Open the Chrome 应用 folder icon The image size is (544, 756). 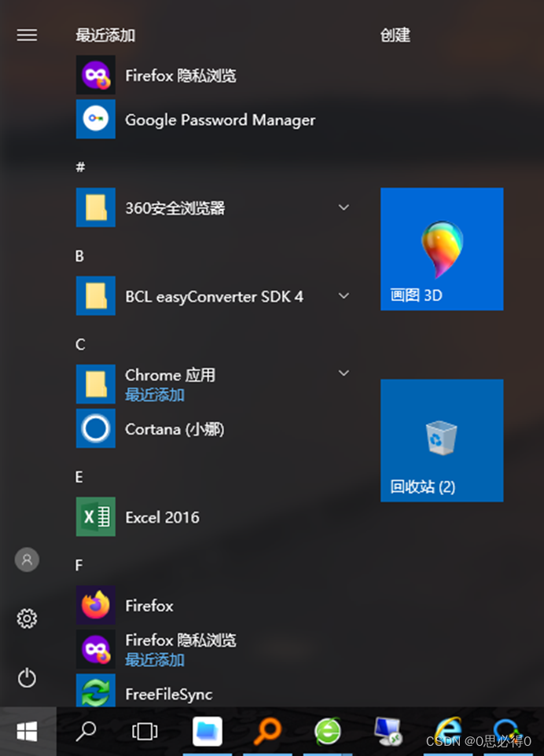[x=95, y=384]
